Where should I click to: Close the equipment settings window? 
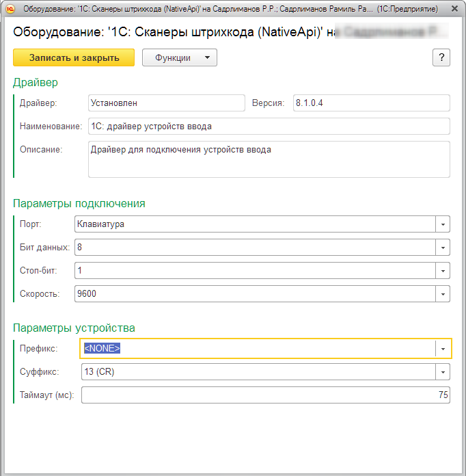454,9
